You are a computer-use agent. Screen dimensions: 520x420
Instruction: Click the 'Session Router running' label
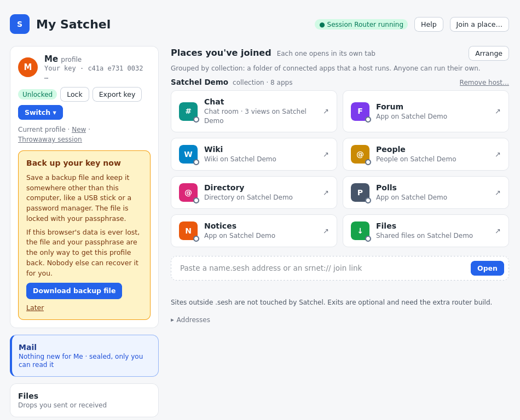click(365, 25)
